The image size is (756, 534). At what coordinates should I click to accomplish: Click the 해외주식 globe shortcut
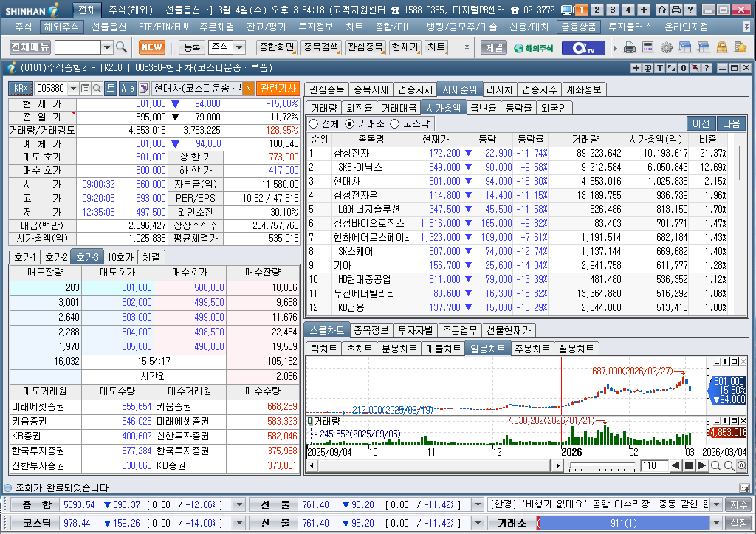533,48
